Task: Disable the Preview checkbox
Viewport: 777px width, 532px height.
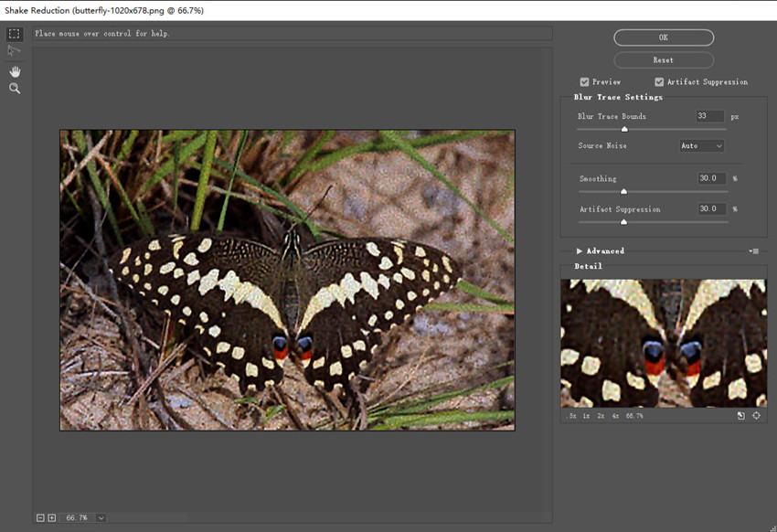Action: (583, 81)
